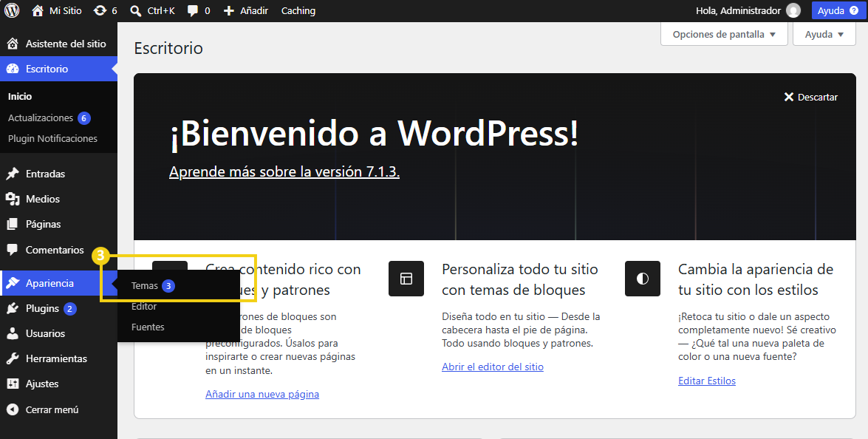Click the block theme layout icon
The width and height of the screenshot is (868, 439).
(x=406, y=279)
